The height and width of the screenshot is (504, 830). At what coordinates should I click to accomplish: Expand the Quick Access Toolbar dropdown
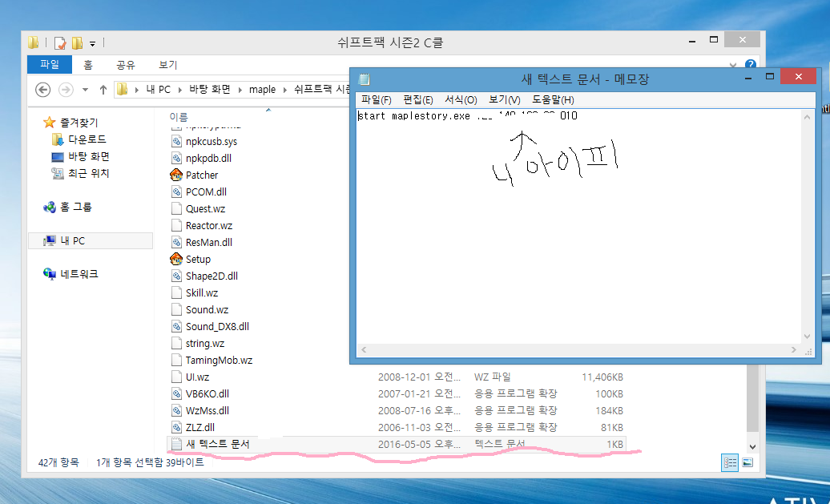click(x=93, y=42)
